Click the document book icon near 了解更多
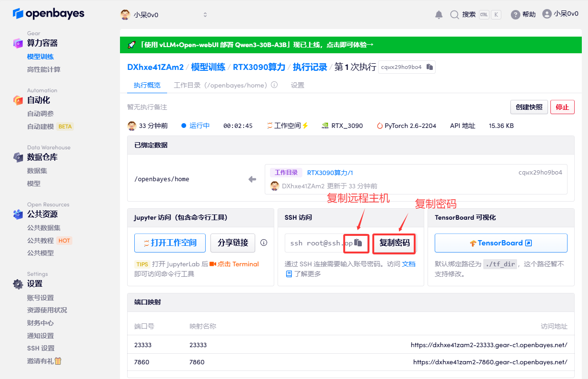The height and width of the screenshot is (379, 588). tap(289, 274)
